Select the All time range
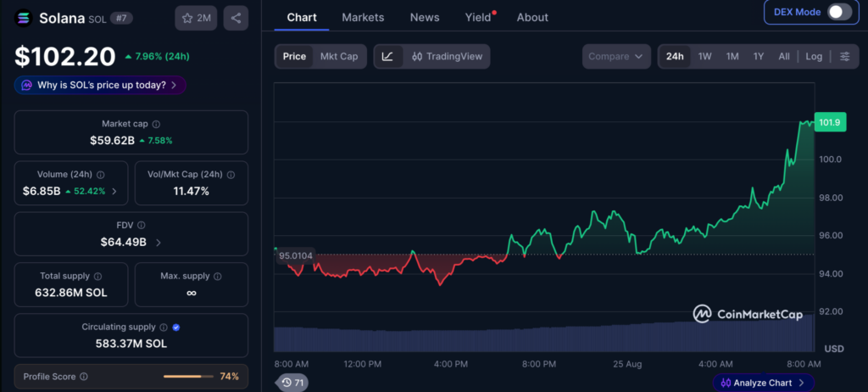The width and height of the screenshot is (868, 392). click(784, 57)
